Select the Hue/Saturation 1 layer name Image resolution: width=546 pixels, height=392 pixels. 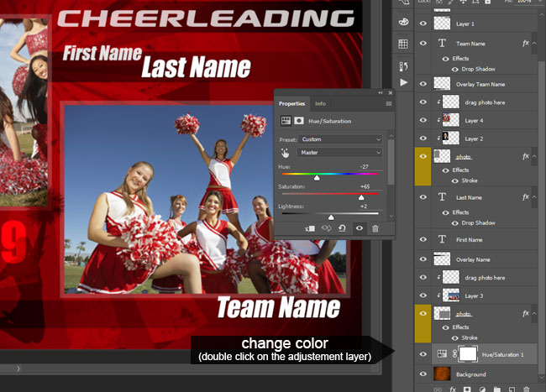502,354
